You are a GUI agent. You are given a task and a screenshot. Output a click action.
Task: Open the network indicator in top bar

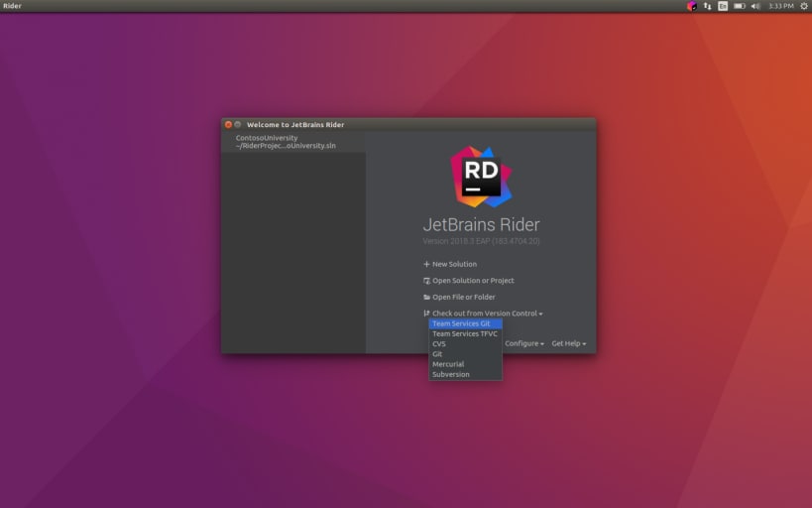click(707, 6)
